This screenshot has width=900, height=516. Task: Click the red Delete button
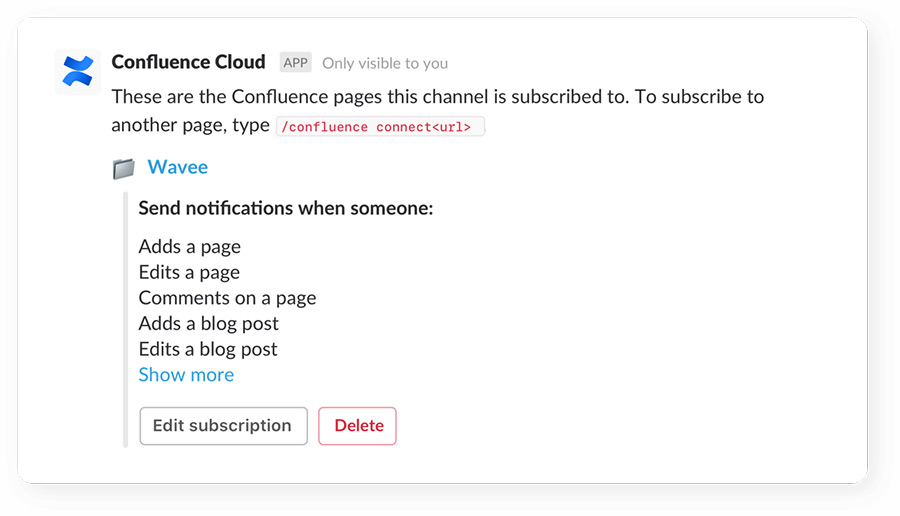click(x=357, y=426)
